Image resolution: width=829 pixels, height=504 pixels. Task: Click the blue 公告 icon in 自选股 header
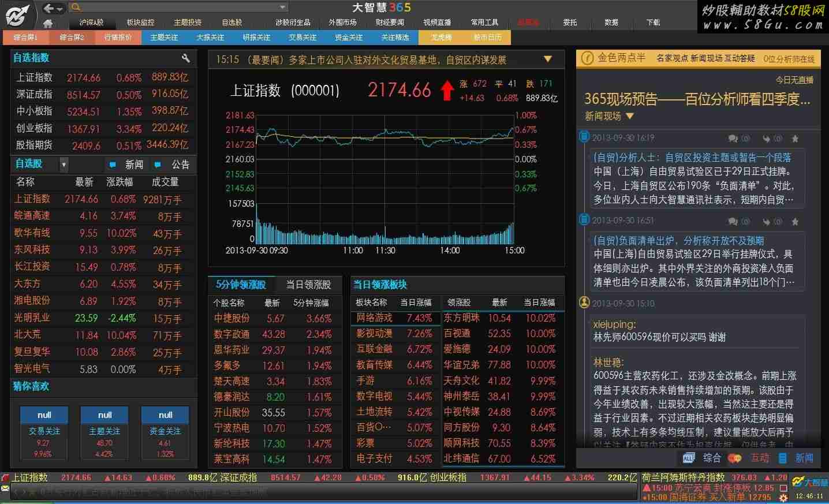pos(158,165)
